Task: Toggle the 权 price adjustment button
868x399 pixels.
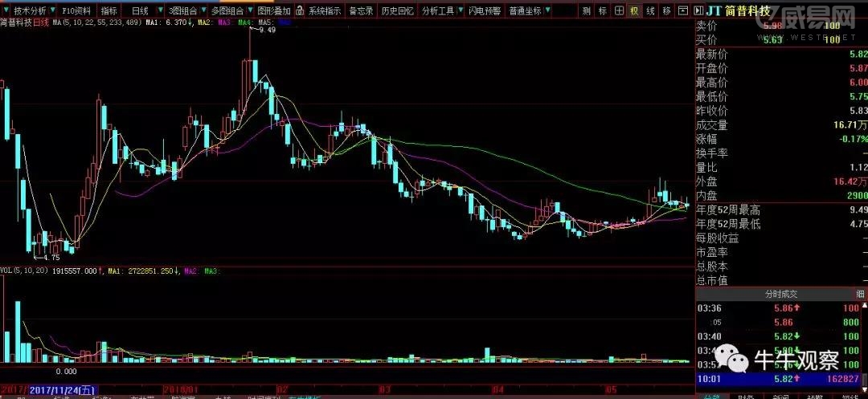Action: coord(634,10)
